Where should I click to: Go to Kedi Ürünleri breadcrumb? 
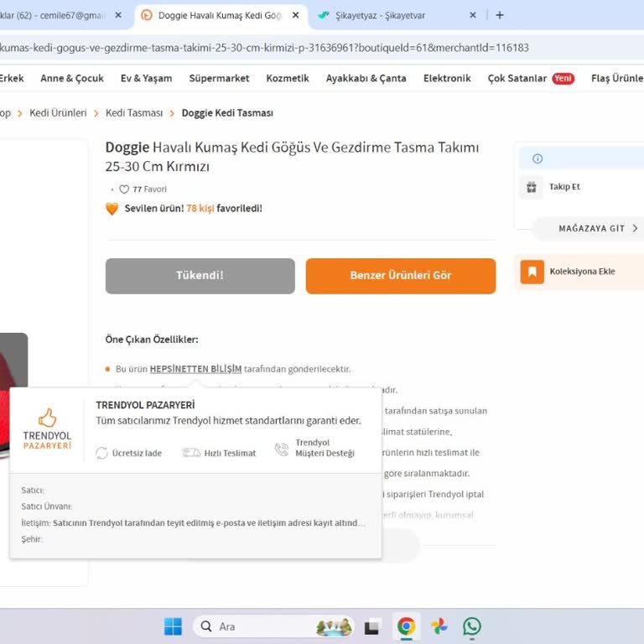pos(58,113)
